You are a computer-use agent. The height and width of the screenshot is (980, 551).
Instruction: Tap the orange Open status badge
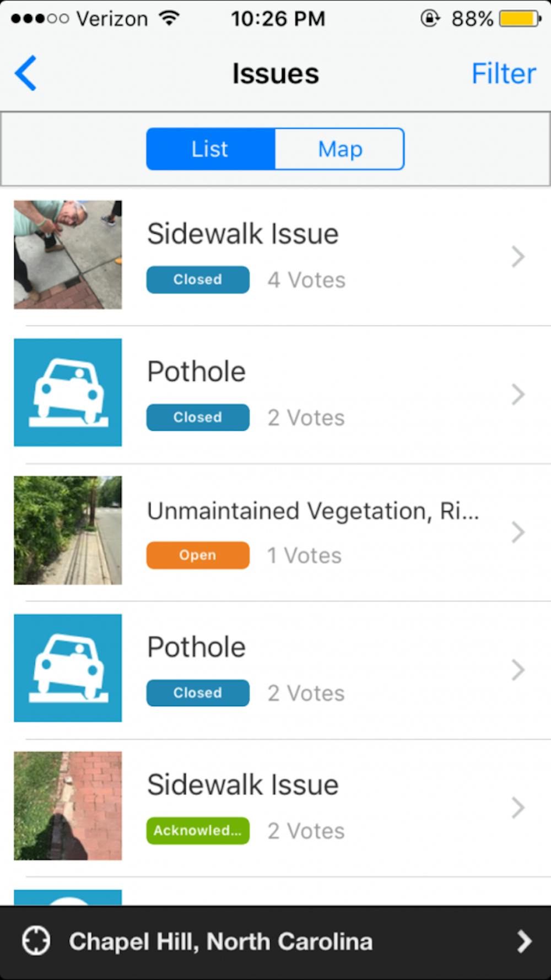pos(197,555)
